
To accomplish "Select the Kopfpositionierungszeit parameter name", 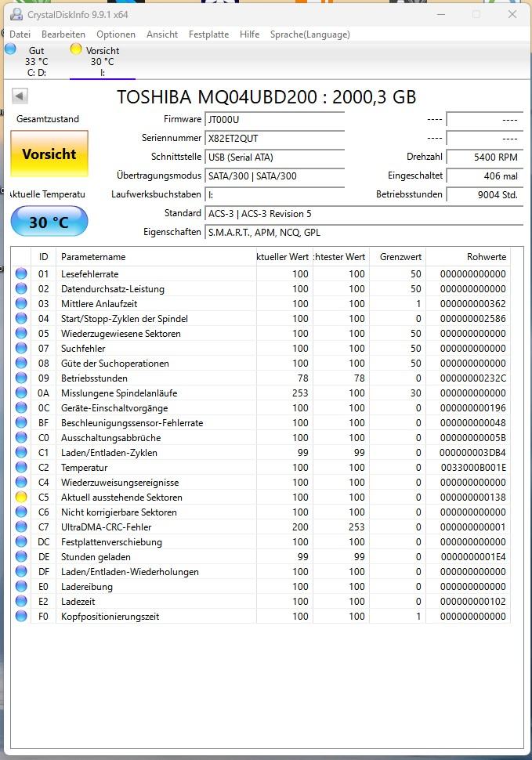I will [x=110, y=617].
